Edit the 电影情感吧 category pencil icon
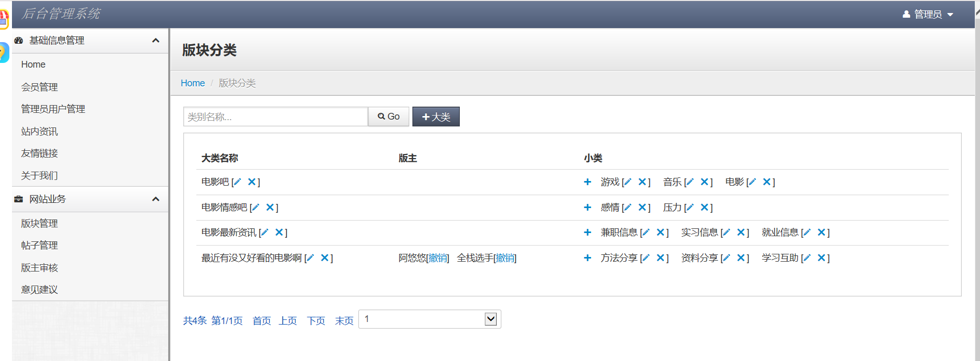Image resolution: width=980 pixels, height=361 pixels. 255,208
